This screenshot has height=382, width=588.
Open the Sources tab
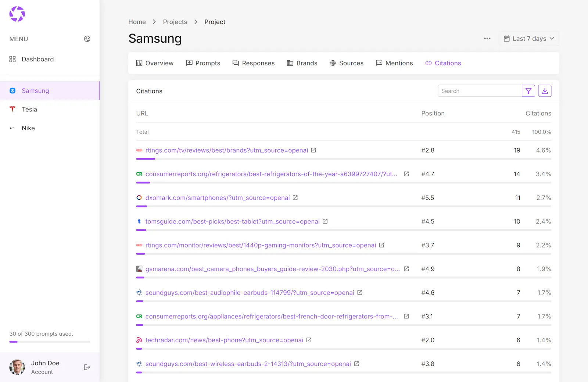pos(347,63)
